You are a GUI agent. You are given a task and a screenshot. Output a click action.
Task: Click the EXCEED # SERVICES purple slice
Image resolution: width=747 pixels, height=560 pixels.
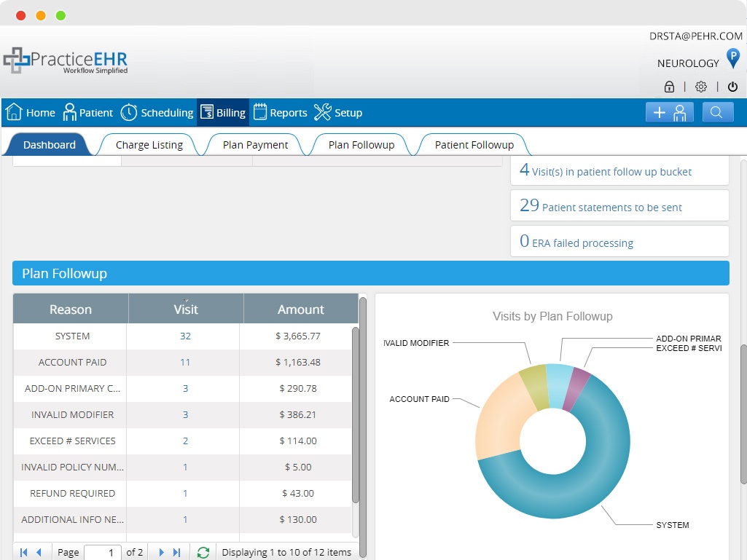(576, 388)
